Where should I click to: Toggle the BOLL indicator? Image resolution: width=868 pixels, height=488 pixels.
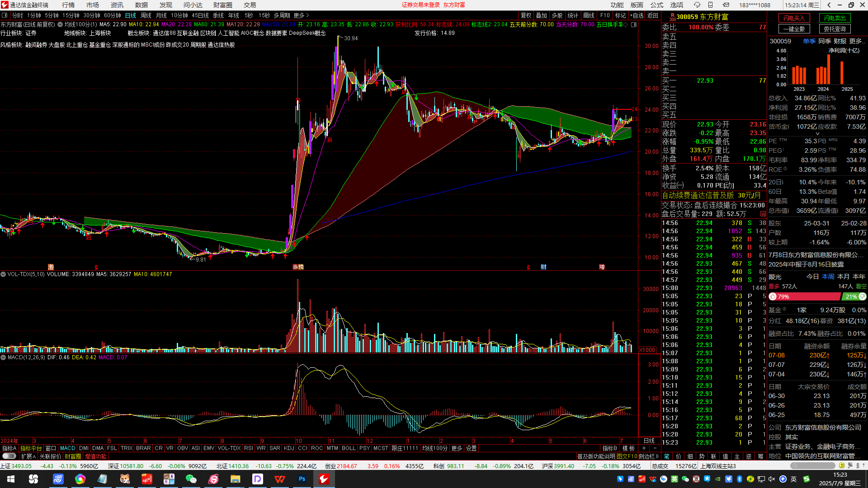(349, 448)
